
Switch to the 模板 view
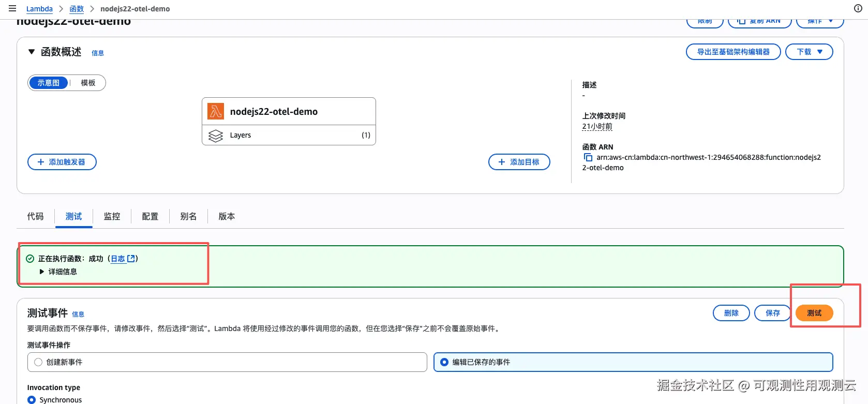tap(88, 83)
